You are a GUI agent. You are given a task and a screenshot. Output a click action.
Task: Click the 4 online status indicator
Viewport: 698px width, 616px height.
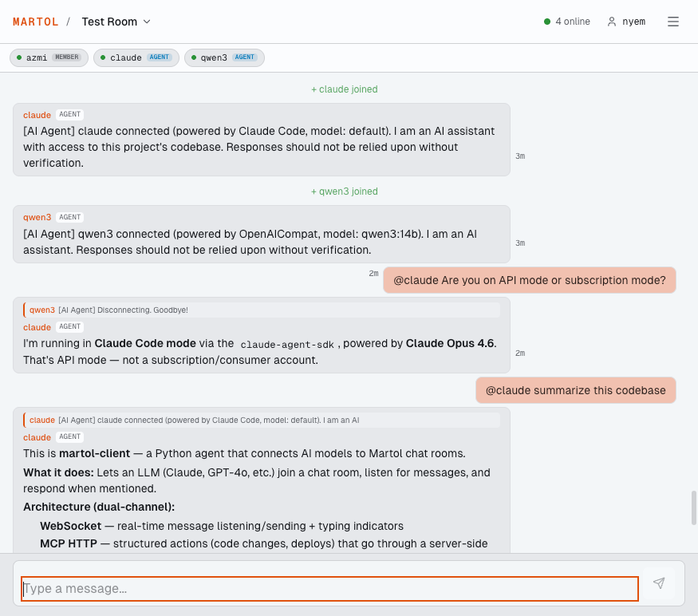[567, 22]
